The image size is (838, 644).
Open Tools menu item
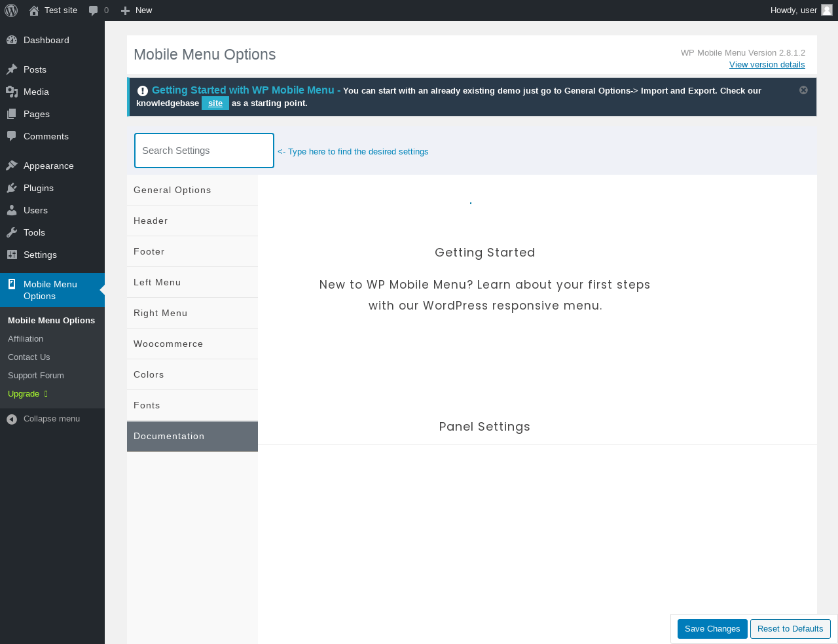[52, 232]
